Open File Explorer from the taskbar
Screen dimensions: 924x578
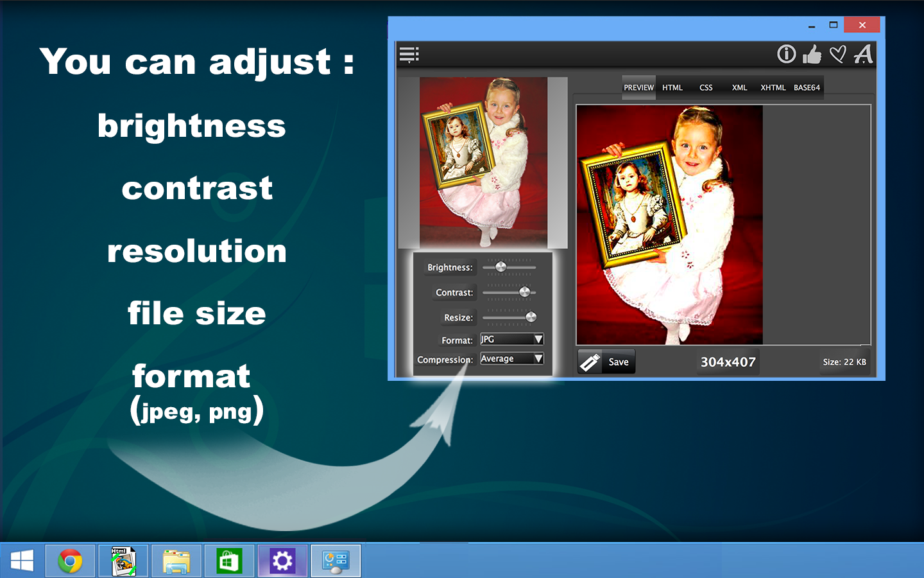point(176,561)
